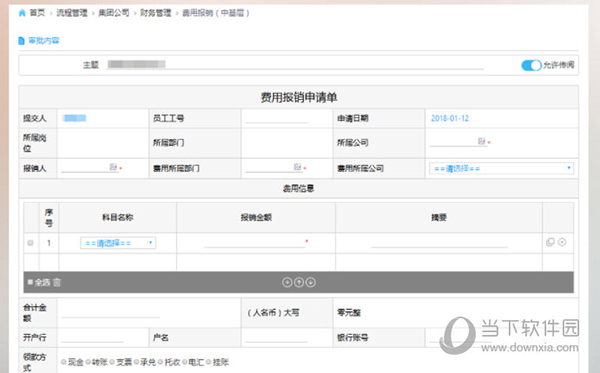
Task: Click the 摘要 input in row 1
Action: [439, 243]
